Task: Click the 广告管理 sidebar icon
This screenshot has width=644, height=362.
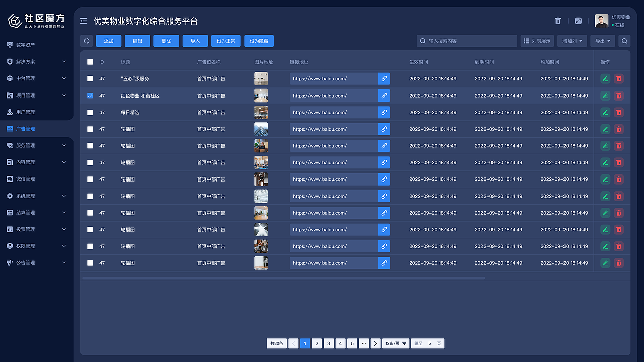Action: [10, 129]
